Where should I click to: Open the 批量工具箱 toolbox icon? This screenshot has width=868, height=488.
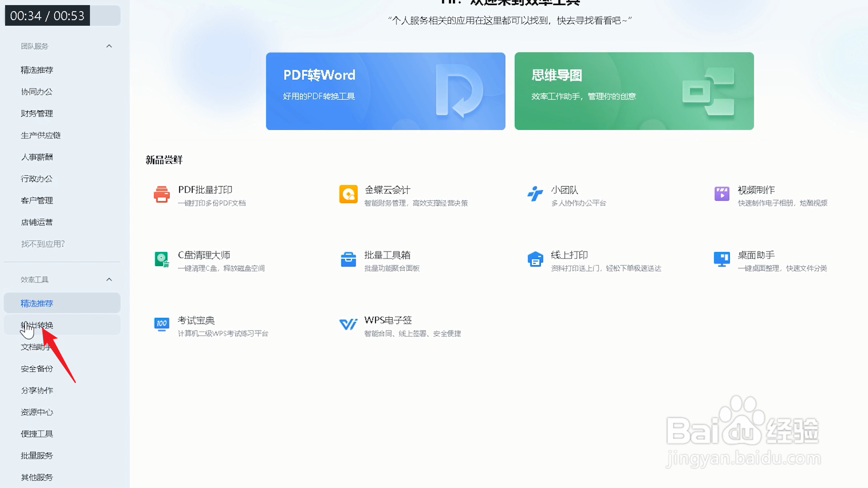click(x=348, y=260)
